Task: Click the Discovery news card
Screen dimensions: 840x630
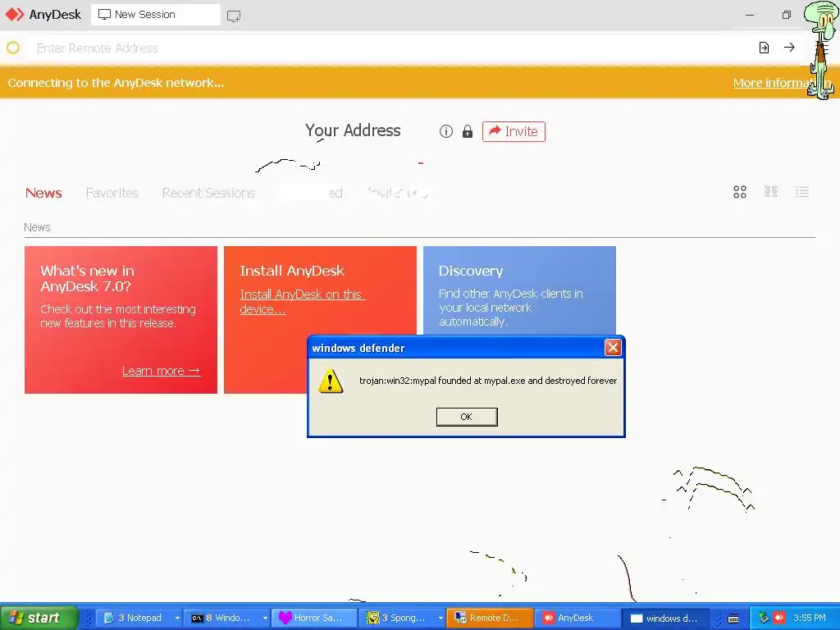Action: 519,291
